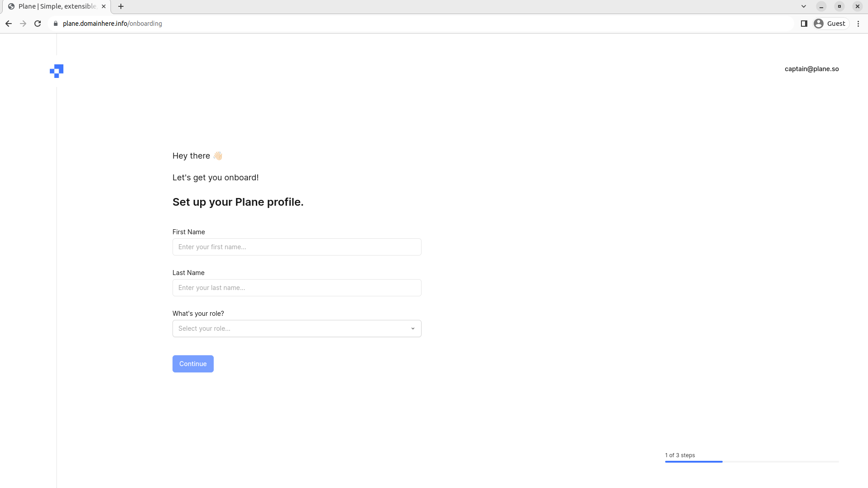868x488 pixels.
Task: Focus the First Name input field
Action: (x=297, y=247)
